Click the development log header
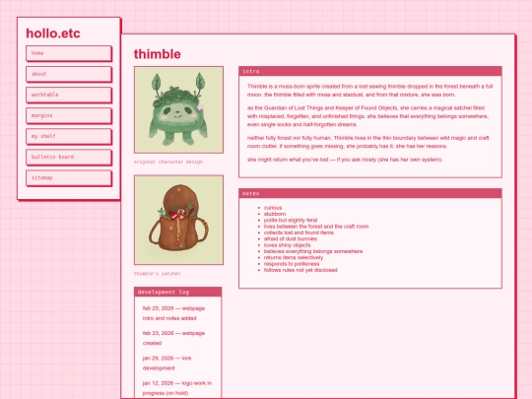Screen dimensions: 532x399 tap(177, 292)
